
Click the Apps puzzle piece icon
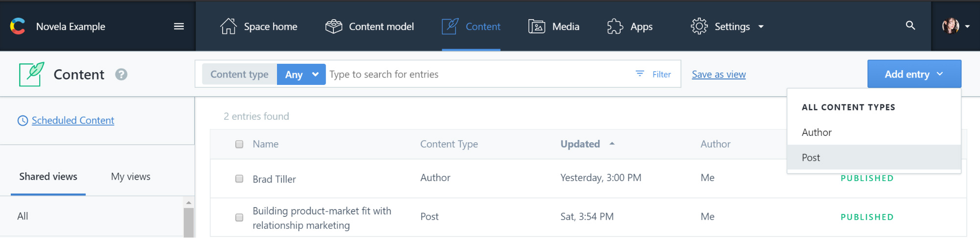pos(615,26)
